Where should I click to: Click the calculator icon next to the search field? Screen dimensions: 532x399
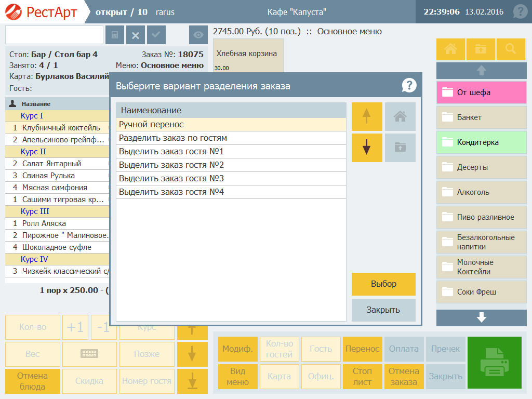tap(115, 35)
